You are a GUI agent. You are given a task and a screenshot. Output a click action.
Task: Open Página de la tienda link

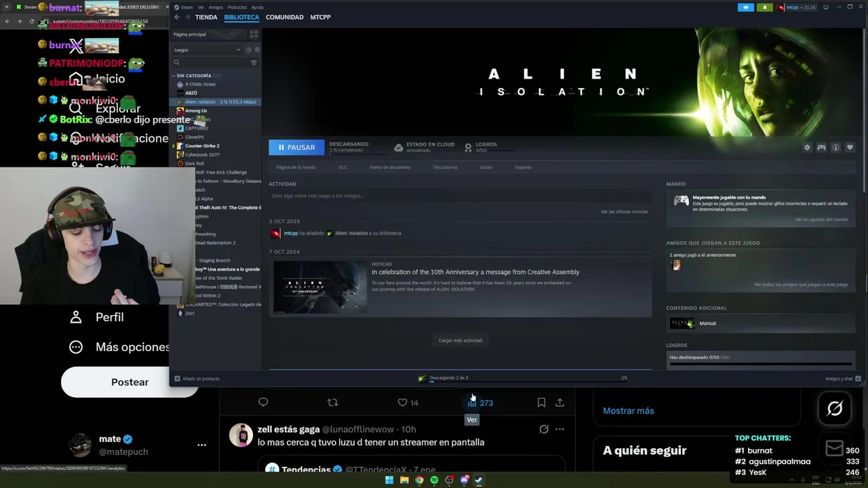coord(296,167)
